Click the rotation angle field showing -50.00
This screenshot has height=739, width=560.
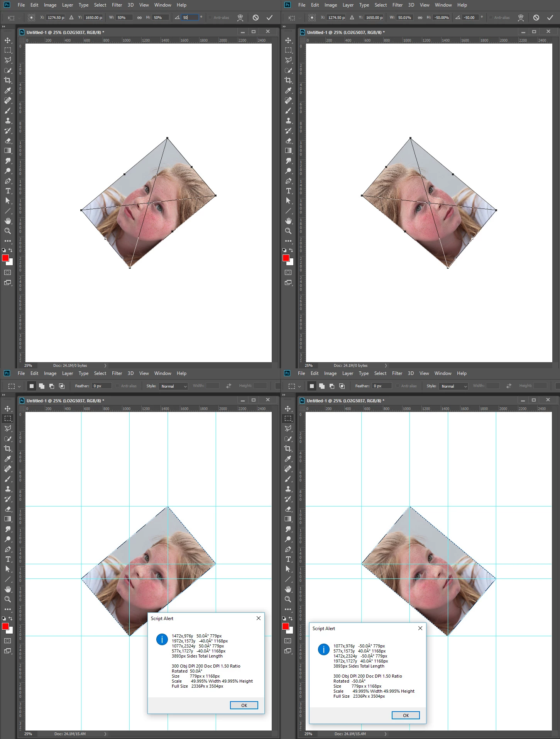tap(470, 18)
